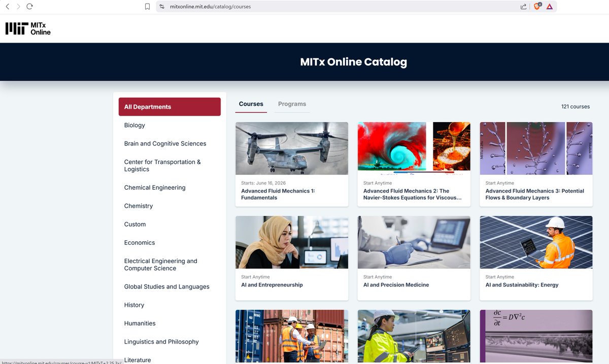Click the diffusion equation course thumbnail

pos(536,336)
